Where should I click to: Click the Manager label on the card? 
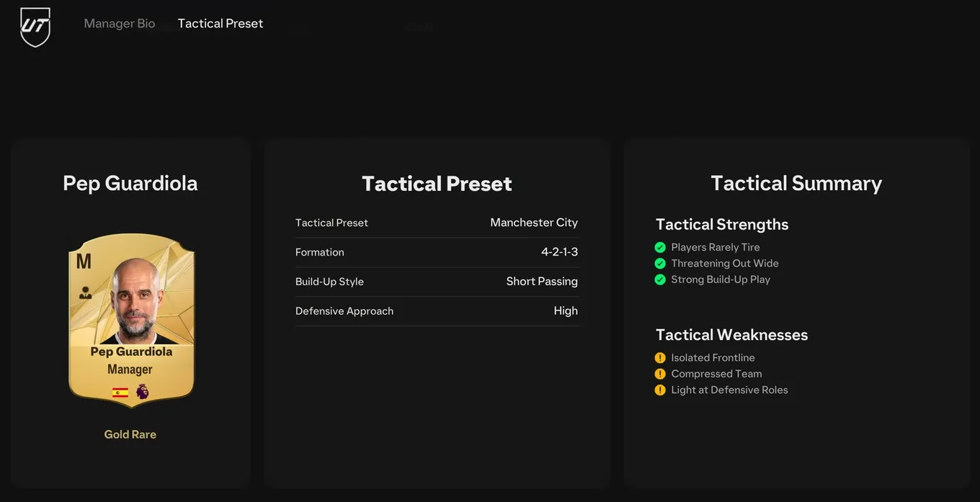coord(130,369)
